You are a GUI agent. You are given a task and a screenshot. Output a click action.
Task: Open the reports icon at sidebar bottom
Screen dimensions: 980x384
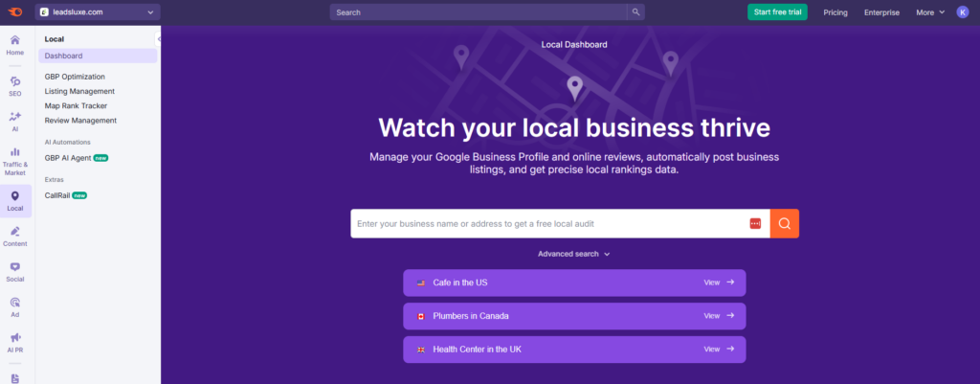coord(15,377)
